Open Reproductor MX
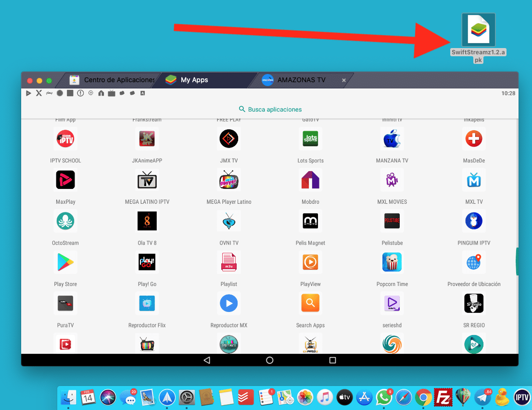This screenshot has height=410, width=532. 228,303
